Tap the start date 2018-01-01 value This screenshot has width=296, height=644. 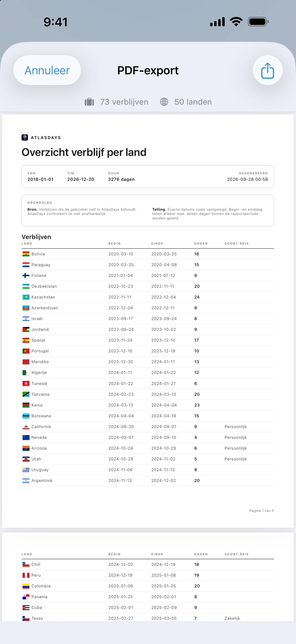40,179
